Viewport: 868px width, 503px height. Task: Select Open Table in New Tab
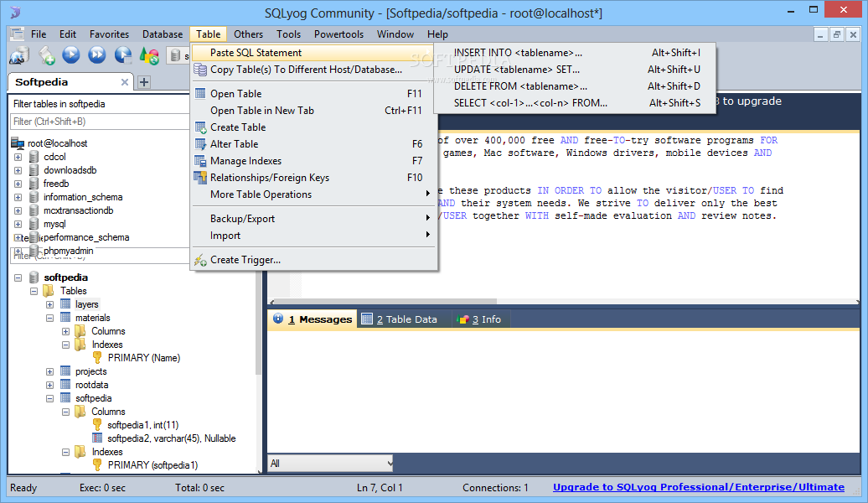tap(313, 110)
